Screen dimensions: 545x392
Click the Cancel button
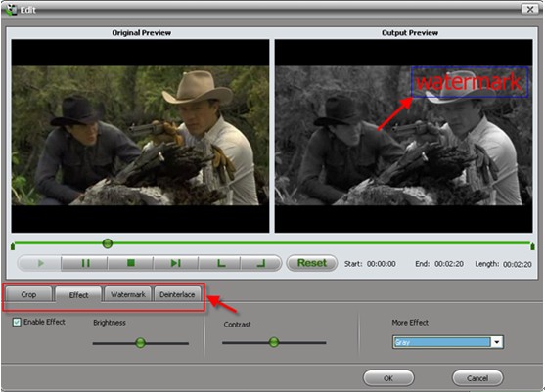[x=477, y=378]
